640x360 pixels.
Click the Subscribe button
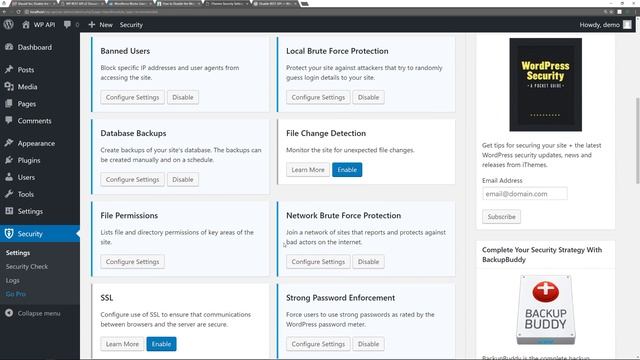[x=501, y=216]
